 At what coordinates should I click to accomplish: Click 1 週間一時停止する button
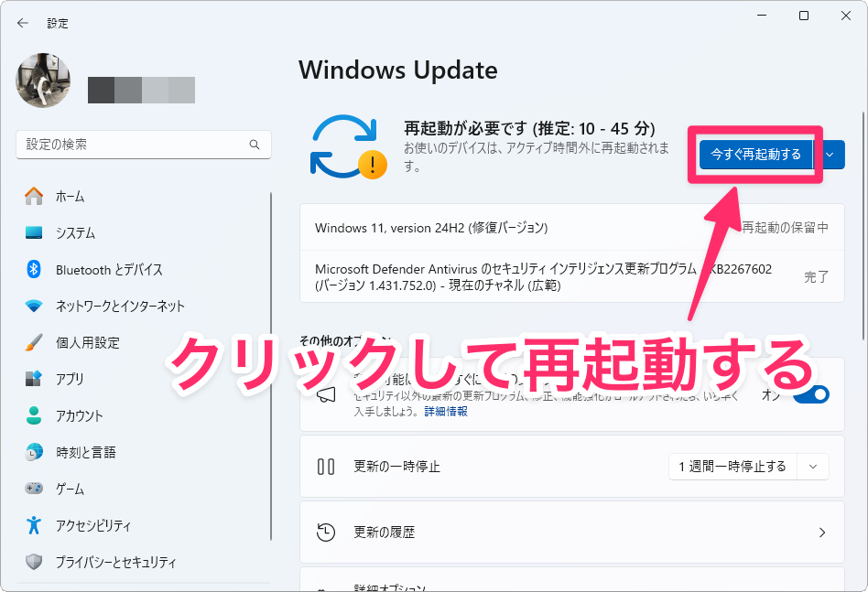pos(732,467)
